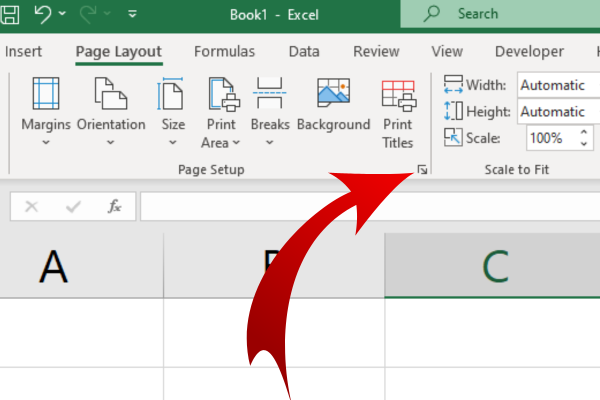
Task: Open Insert Function fx button
Action: 114,207
